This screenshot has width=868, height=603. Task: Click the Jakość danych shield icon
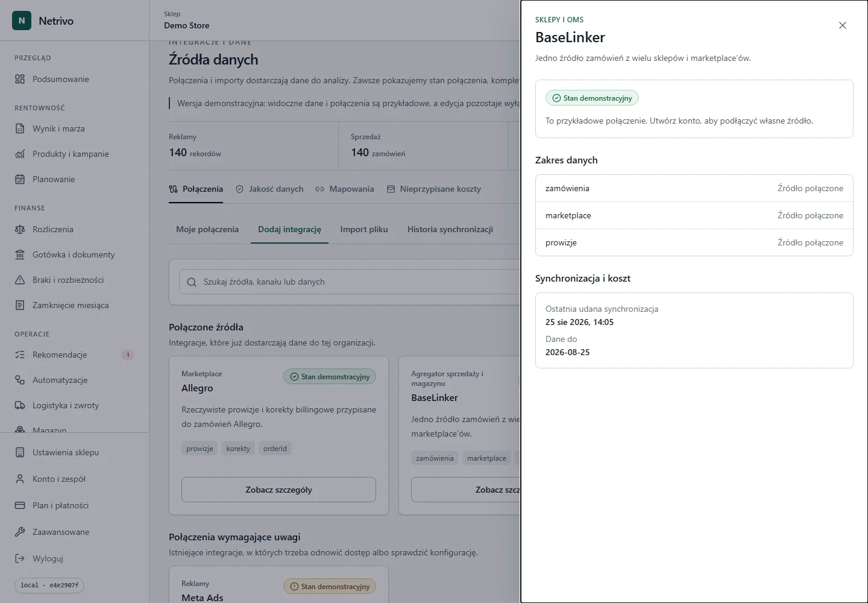tap(239, 189)
